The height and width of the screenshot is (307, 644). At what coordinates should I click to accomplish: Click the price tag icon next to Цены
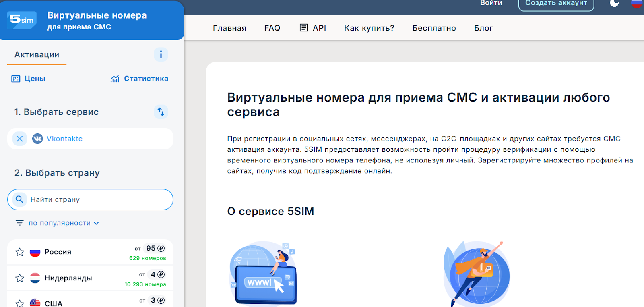[x=16, y=79]
